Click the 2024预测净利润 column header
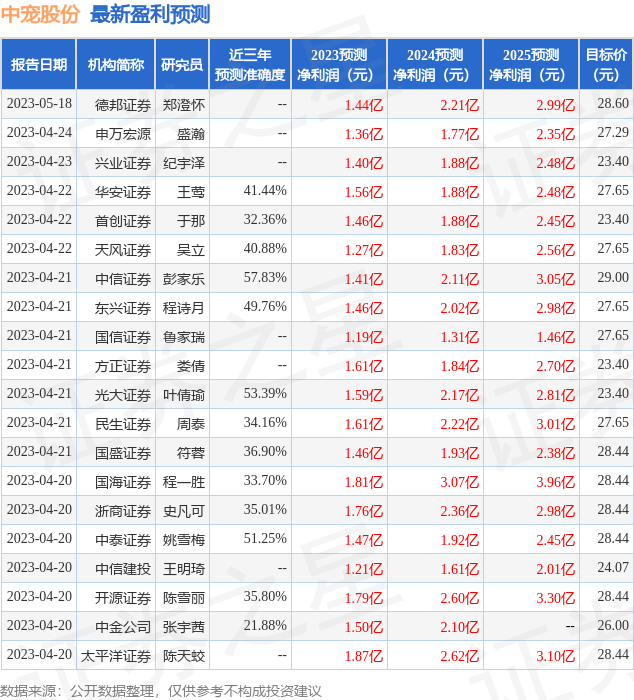 [x=435, y=65]
